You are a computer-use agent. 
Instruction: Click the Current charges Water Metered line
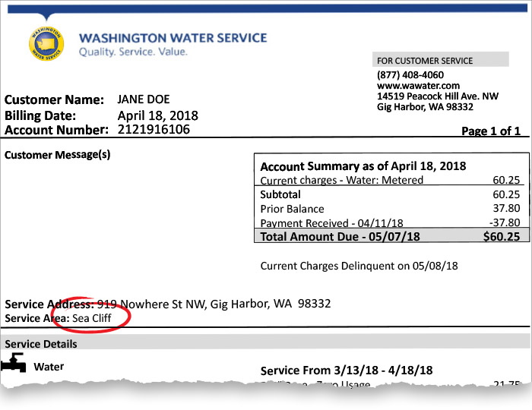pos(341,181)
